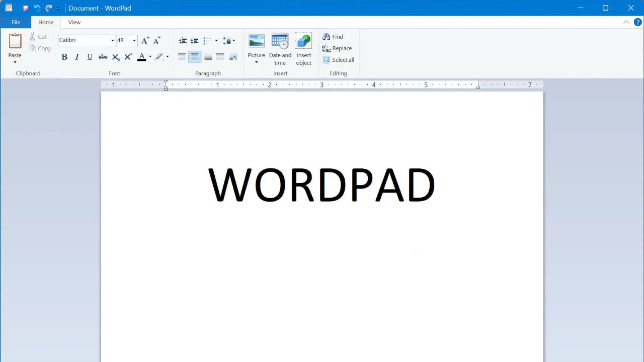Customize the Quick Access Toolbar dropdown
The height and width of the screenshot is (362, 644).
click(58, 9)
